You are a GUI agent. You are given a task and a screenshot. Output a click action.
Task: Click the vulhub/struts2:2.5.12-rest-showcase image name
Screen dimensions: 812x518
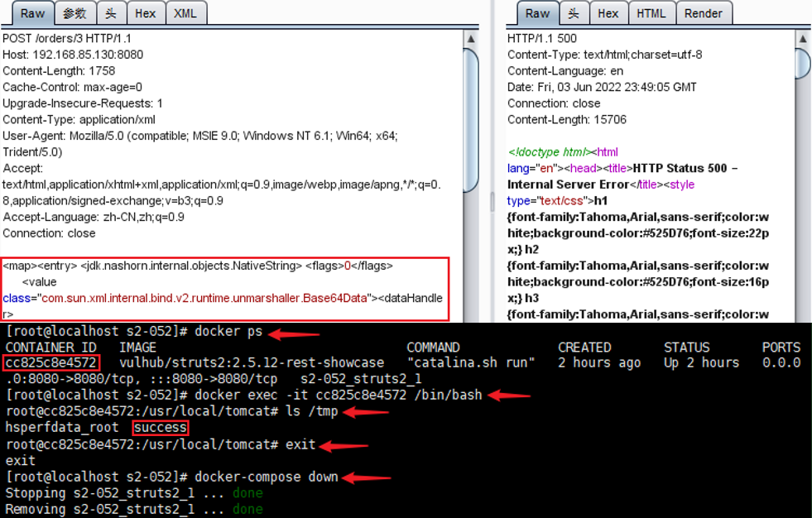click(252, 362)
